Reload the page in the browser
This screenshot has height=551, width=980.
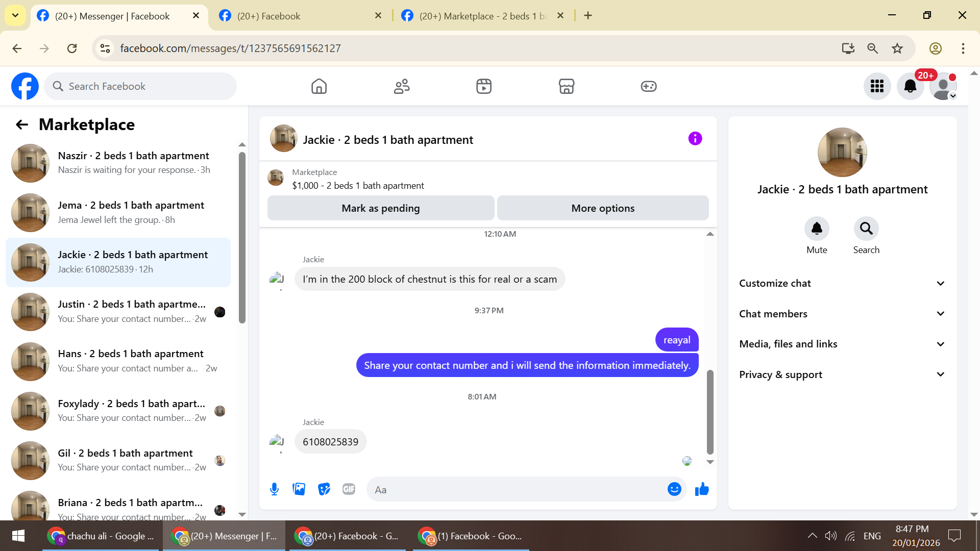click(x=72, y=48)
